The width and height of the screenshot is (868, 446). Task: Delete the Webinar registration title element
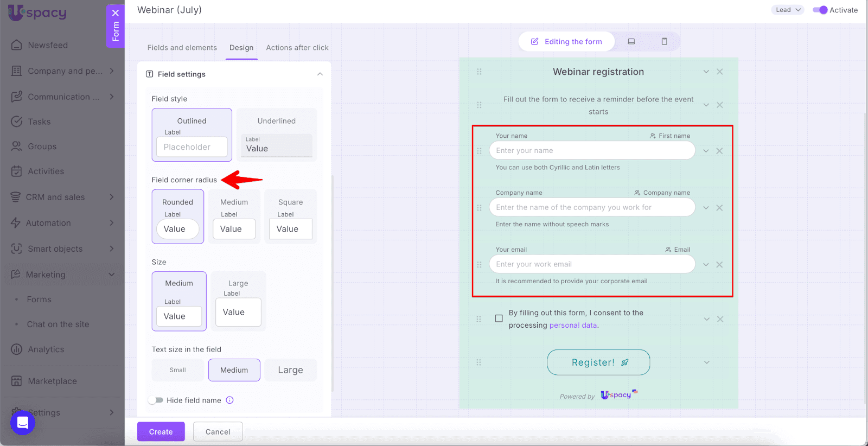(x=719, y=72)
